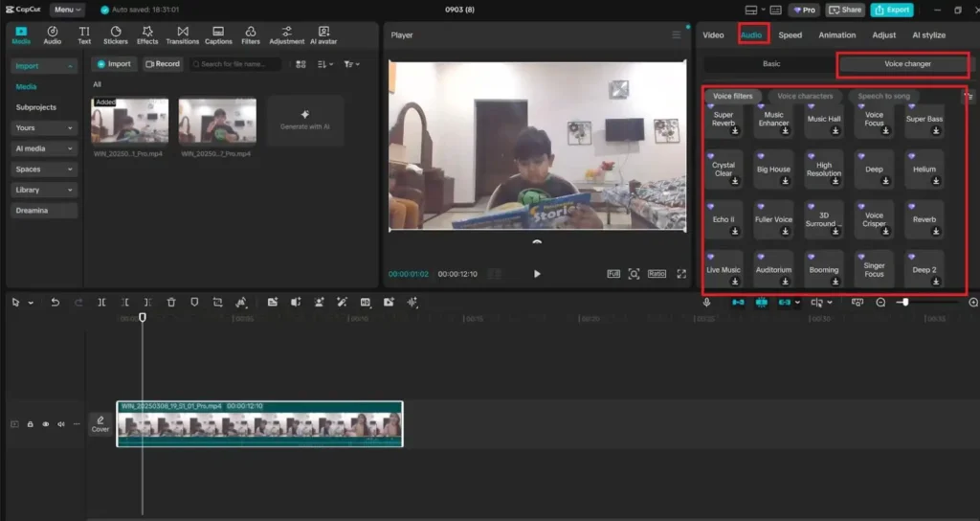Expand the Library sidebar section
Viewport: 980px width, 521px height.
[x=44, y=190]
